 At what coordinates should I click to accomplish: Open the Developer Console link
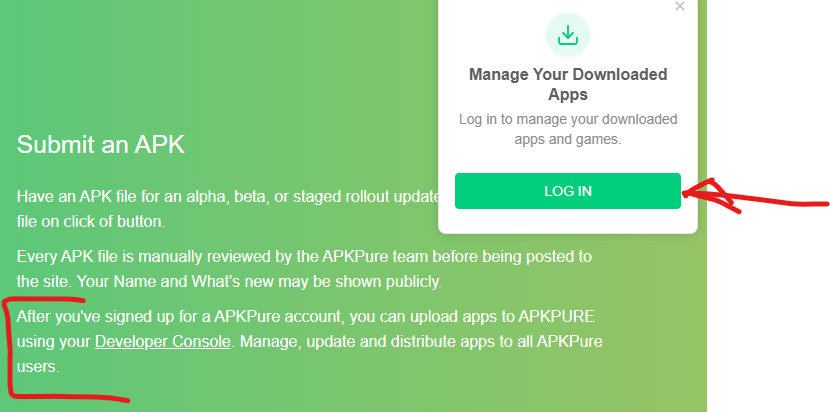point(163,342)
